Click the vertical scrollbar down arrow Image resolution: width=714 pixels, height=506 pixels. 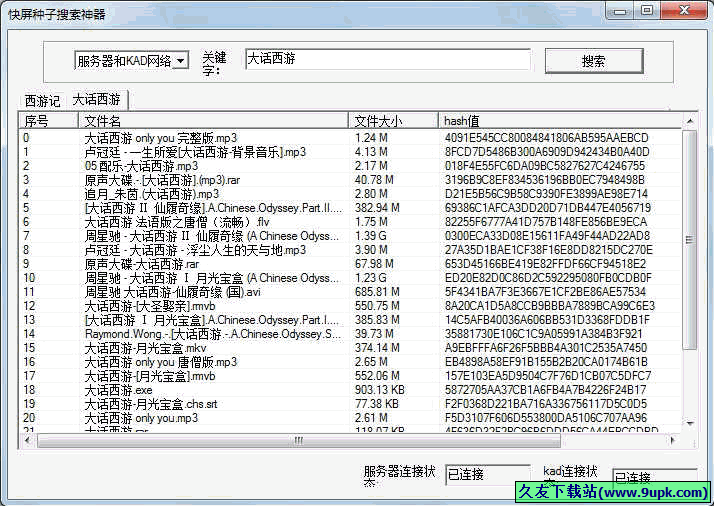click(690, 423)
